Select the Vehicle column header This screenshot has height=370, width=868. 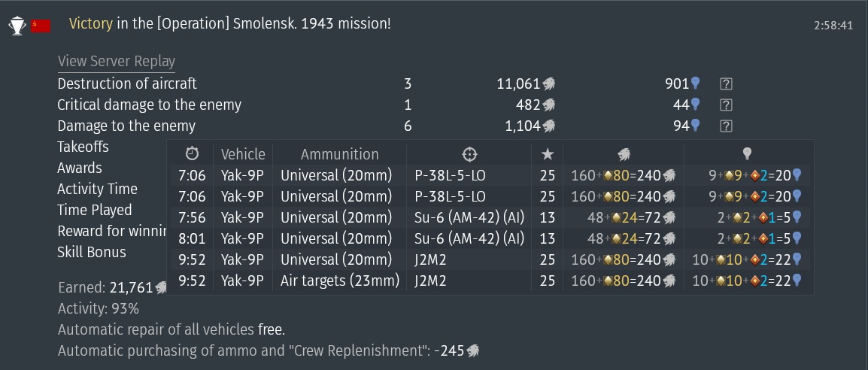[x=243, y=154]
